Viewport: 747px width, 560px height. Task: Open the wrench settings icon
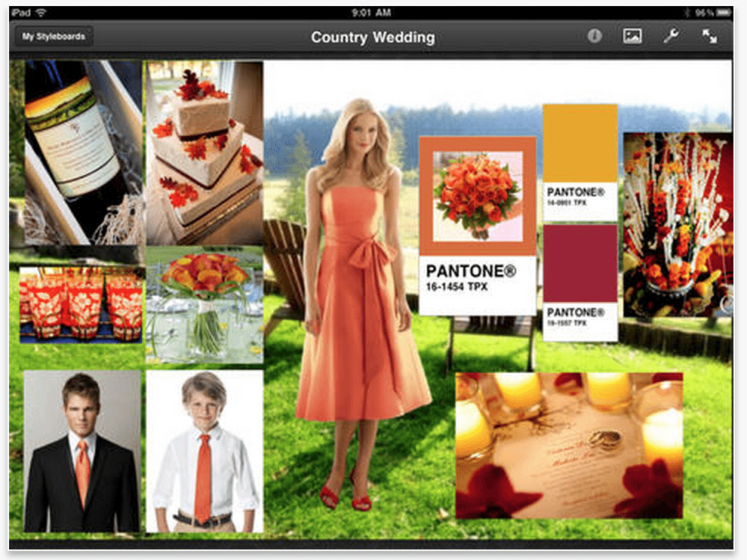click(x=671, y=36)
